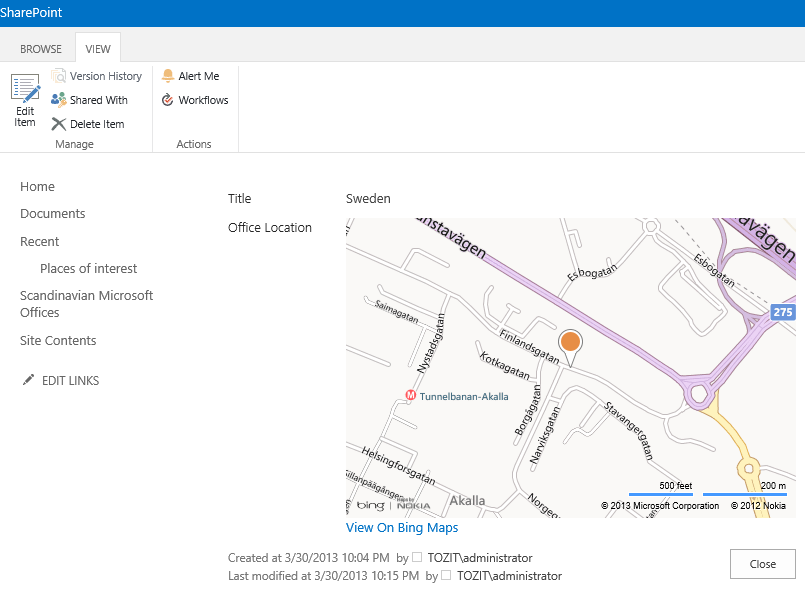Click the Helsingforsgatan street label

coord(398,466)
